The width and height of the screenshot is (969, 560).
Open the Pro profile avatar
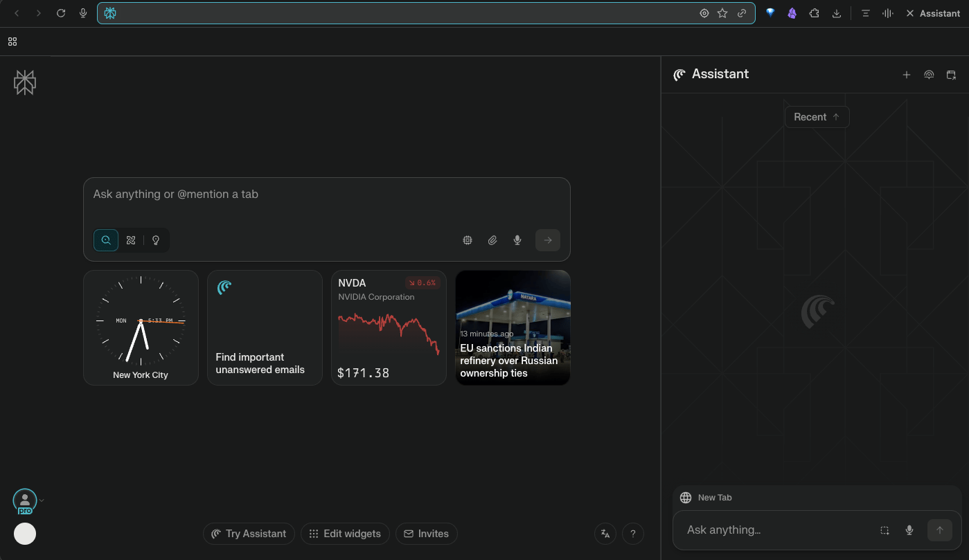pyautogui.click(x=25, y=501)
